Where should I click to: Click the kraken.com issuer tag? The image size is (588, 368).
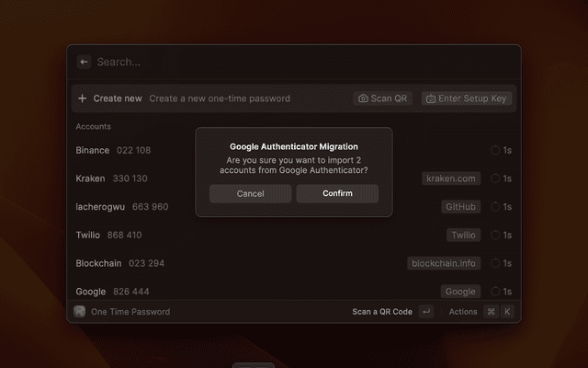coord(451,178)
